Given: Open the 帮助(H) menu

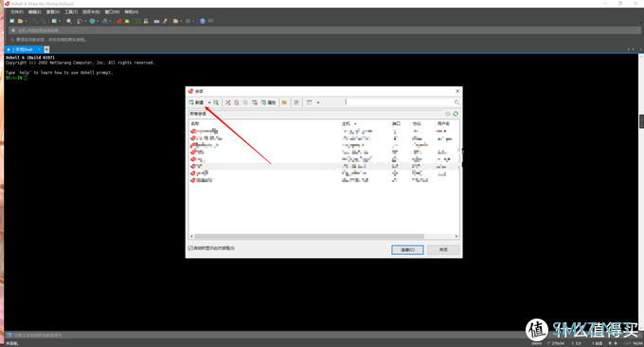Looking at the screenshot, I should click(x=132, y=12).
